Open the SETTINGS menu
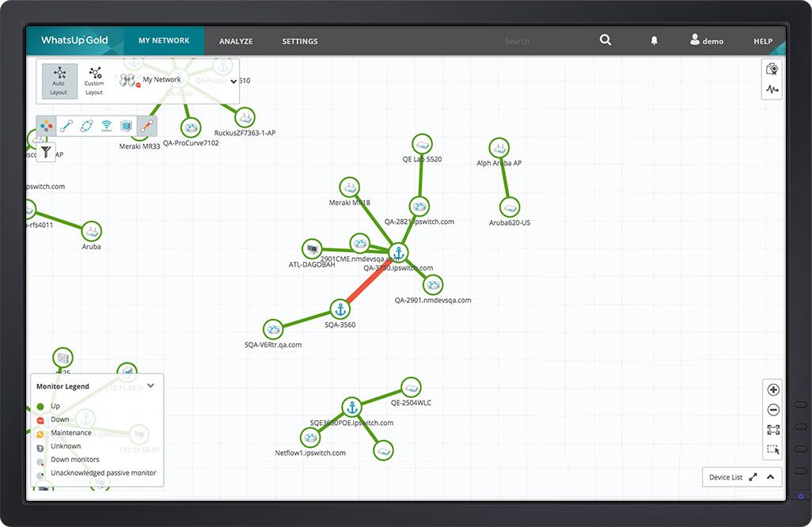The width and height of the screenshot is (812, 527). [x=299, y=40]
